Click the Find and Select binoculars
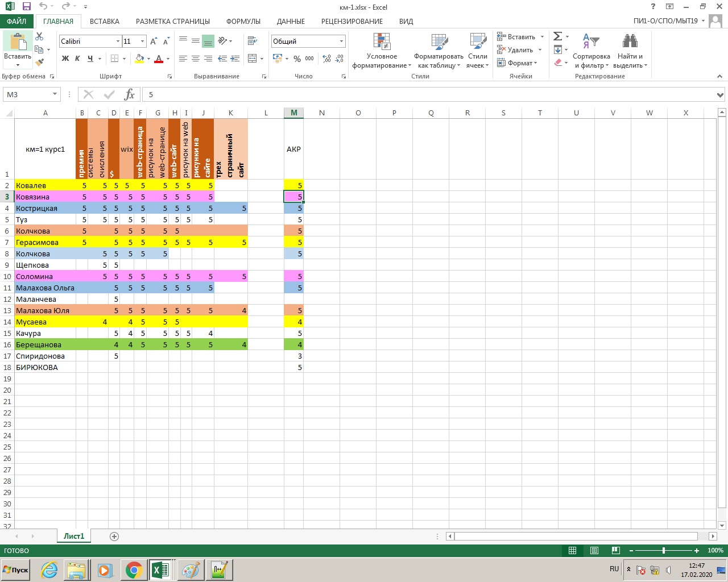The height and width of the screenshot is (582, 728). point(630,41)
